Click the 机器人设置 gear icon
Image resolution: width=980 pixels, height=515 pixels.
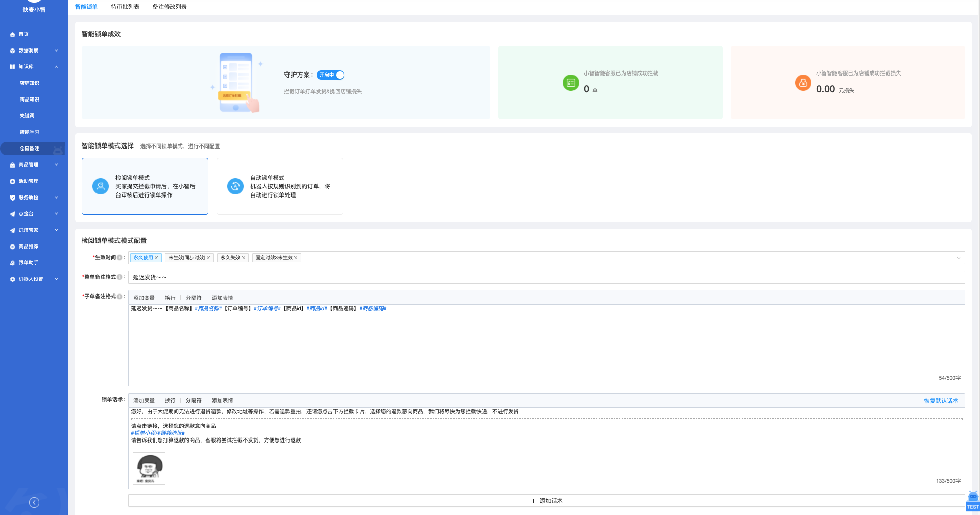click(12, 279)
